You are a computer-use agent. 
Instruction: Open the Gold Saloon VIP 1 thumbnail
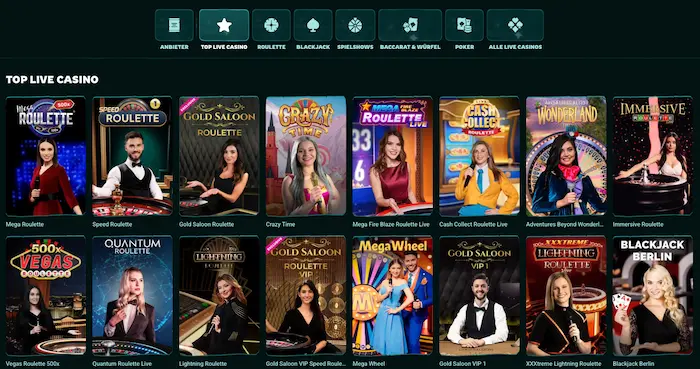479,296
